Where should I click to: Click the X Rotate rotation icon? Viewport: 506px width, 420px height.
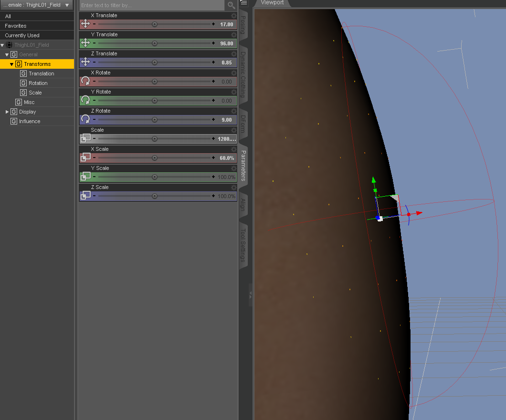point(85,81)
